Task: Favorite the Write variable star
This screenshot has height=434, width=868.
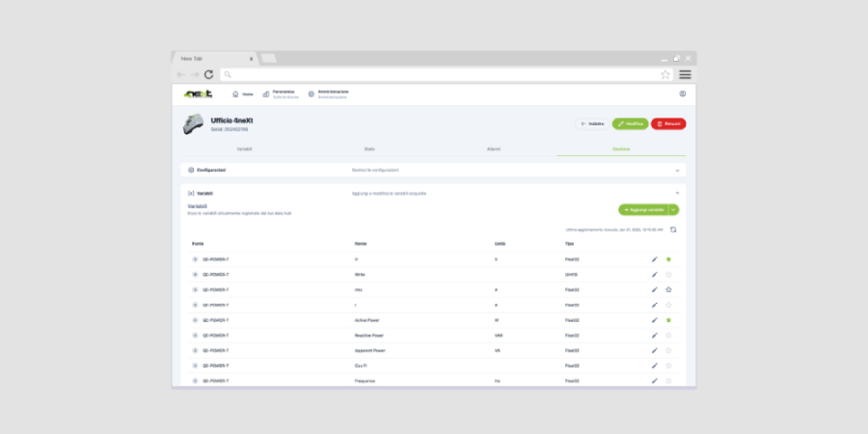Action: (668, 275)
